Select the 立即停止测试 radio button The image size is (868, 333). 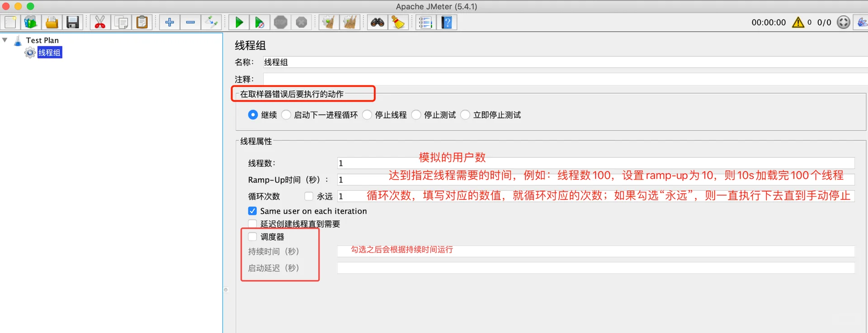coord(465,115)
